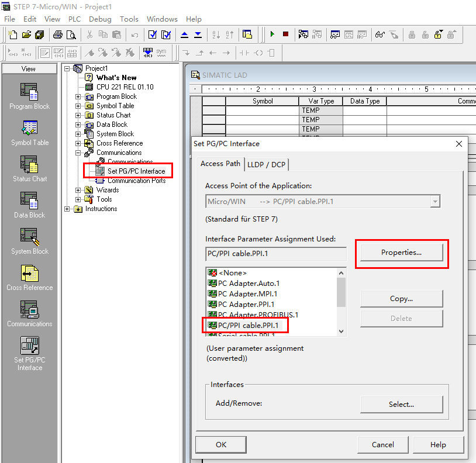Click the red STOP mode icon
Image resolution: width=476 pixels, height=463 pixels.
click(285, 34)
